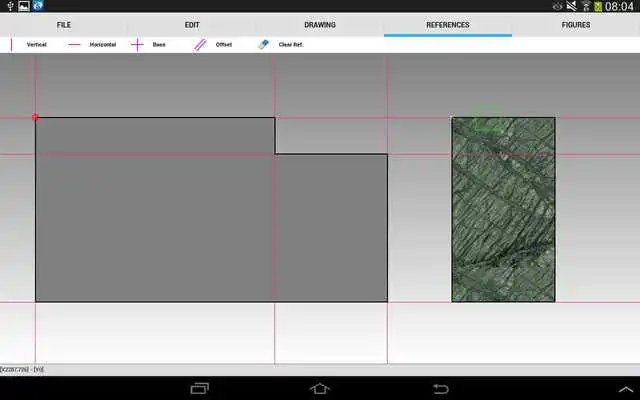Choose the Base crosshair reference tool
This screenshot has height=400, width=640.
click(x=149, y=44)
